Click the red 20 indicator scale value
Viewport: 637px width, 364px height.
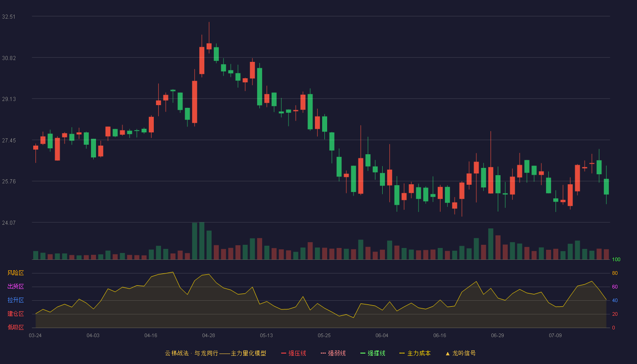(615, 314)
